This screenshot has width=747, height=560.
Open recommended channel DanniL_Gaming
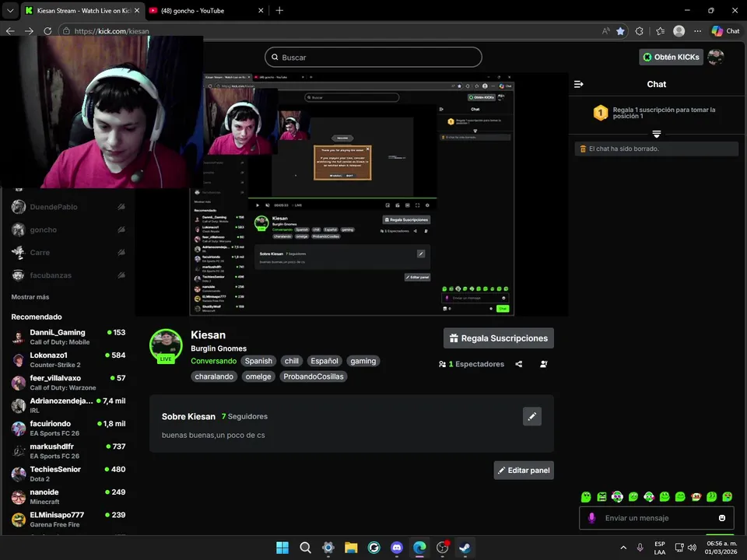coord(68,337)
